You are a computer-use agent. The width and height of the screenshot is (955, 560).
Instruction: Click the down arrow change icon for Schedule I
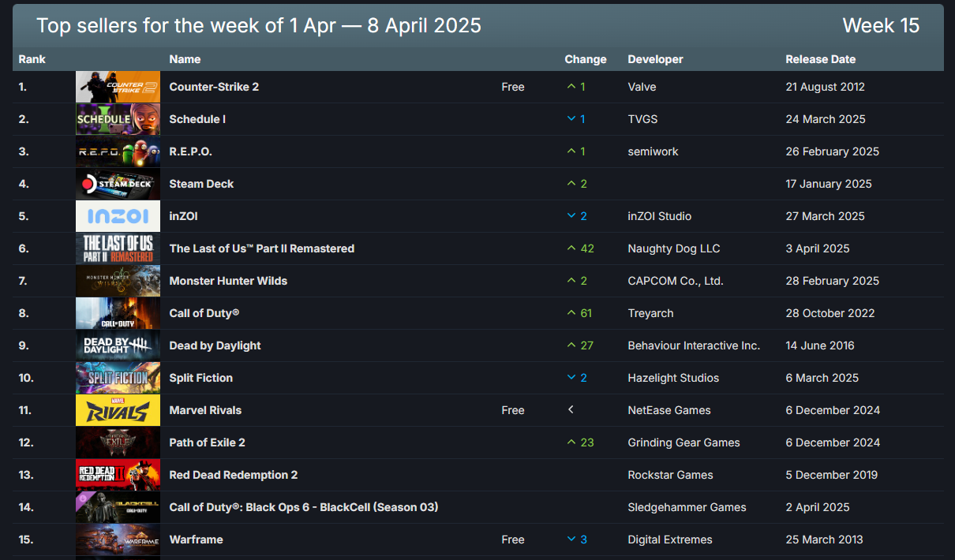tap(571, 119)
